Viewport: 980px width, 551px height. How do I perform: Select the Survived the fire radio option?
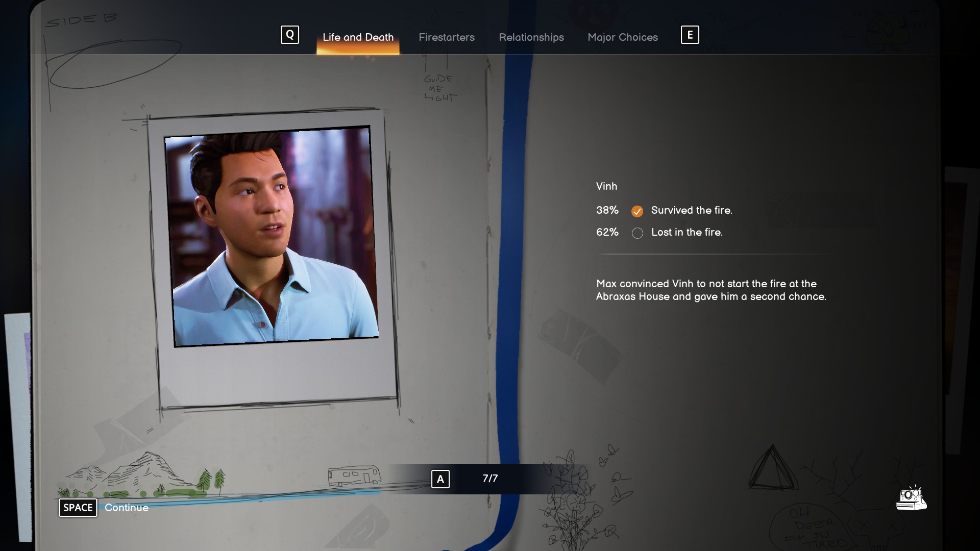pos(637,211)
